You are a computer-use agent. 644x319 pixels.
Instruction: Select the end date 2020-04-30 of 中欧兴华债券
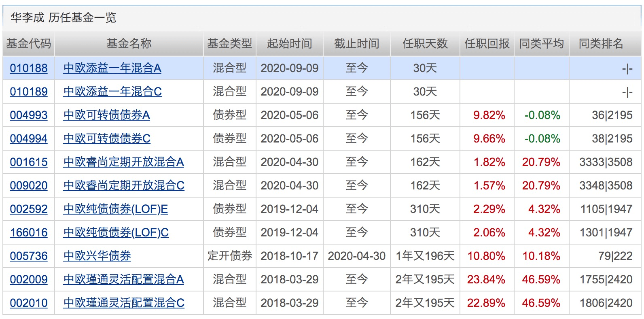pyautogui.click(x=357, y=256)
